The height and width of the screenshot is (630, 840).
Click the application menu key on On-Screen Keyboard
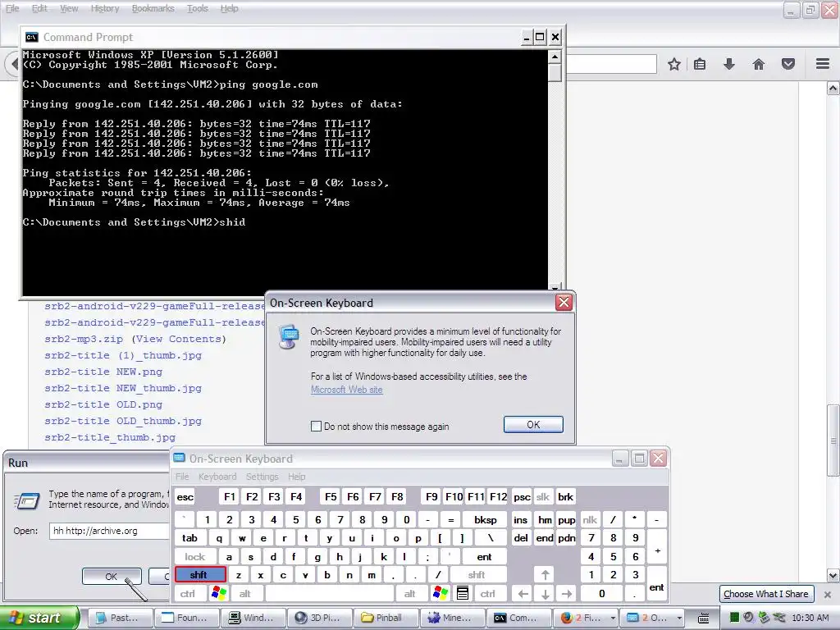[x=463, y=593]
